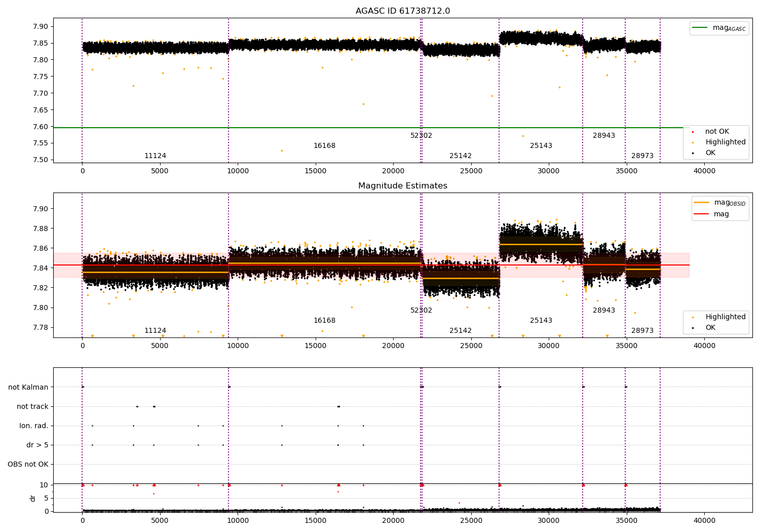Click OBSID label 28973 in Magnitude Estimates plot
Viewport: 760px width, 532px height.
coord(642,331)
